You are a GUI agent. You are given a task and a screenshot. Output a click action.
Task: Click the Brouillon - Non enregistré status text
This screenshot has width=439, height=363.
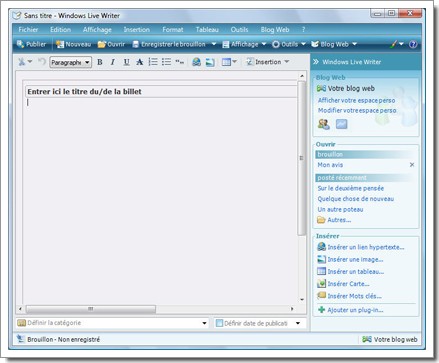[63, 340]
